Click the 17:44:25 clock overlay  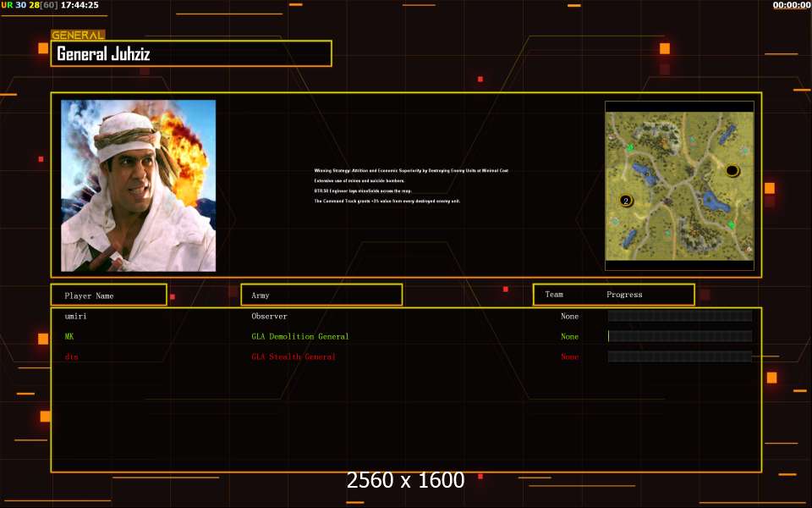click(x=80, y=5)
